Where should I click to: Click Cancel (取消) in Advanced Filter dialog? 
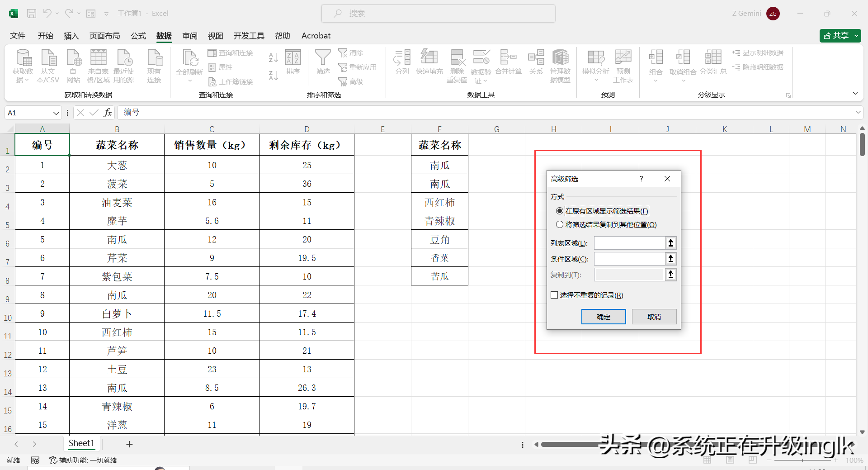654,317
